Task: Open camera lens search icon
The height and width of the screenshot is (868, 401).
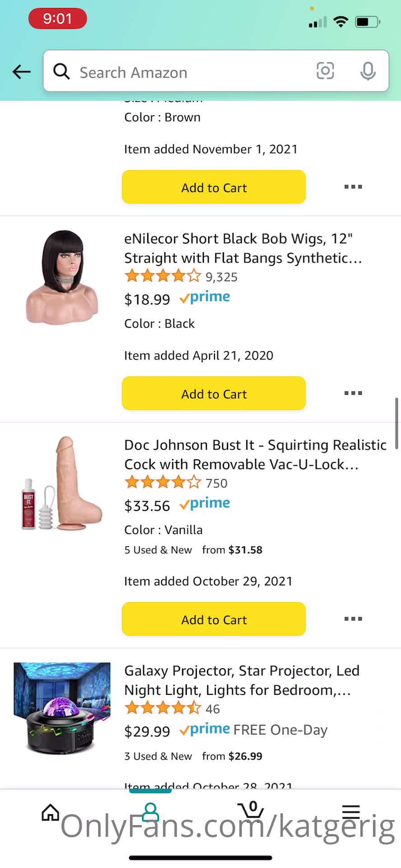Action: (325, 71)
